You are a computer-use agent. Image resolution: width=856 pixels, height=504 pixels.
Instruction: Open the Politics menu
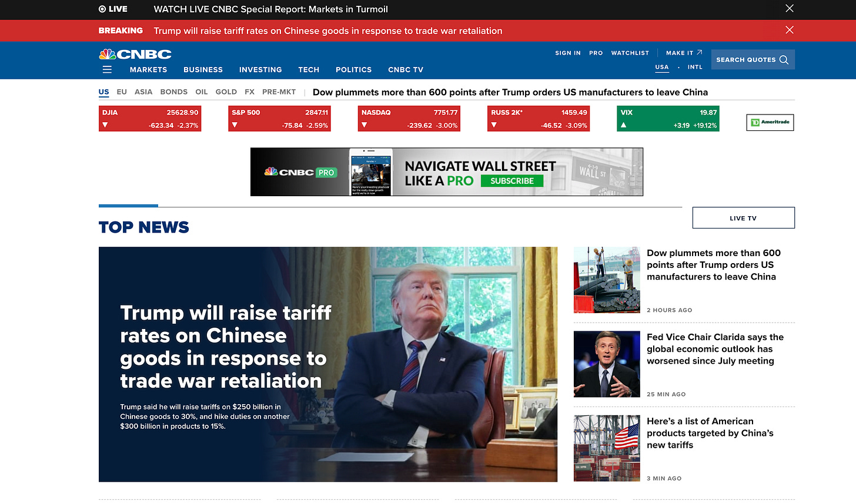click(x=353, y=69)
